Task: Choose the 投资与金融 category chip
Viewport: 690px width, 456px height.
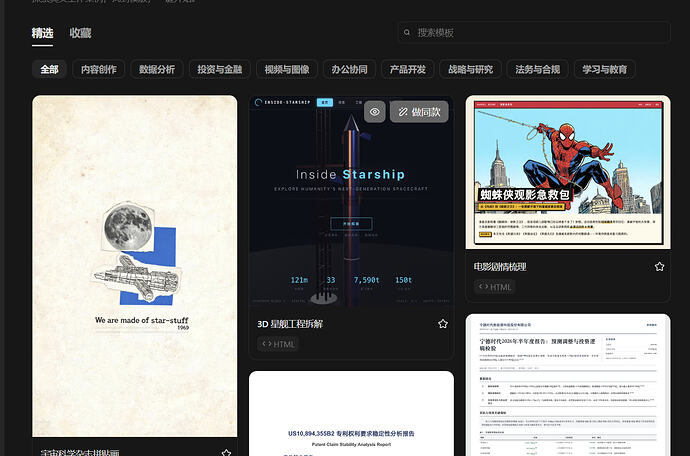Action: [220, 70]
